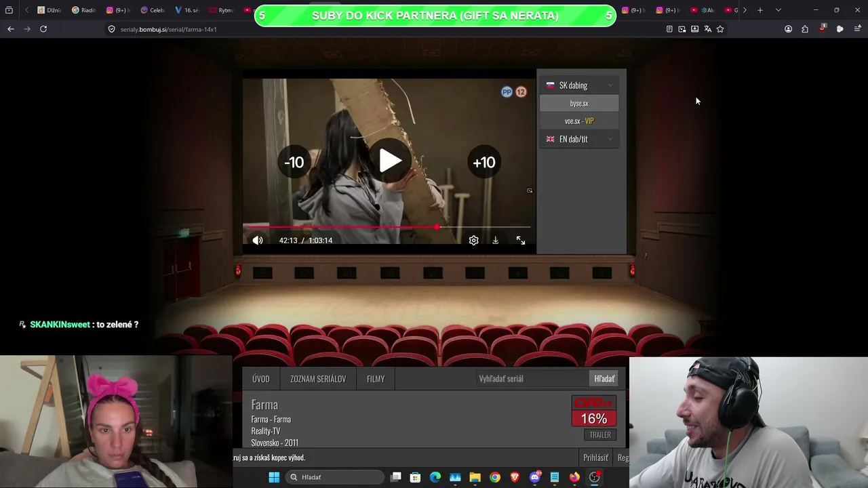This screenshot has width=868, height=488.
Task: Open OBS Studio from the taskbar
Action: click(595, 477)
